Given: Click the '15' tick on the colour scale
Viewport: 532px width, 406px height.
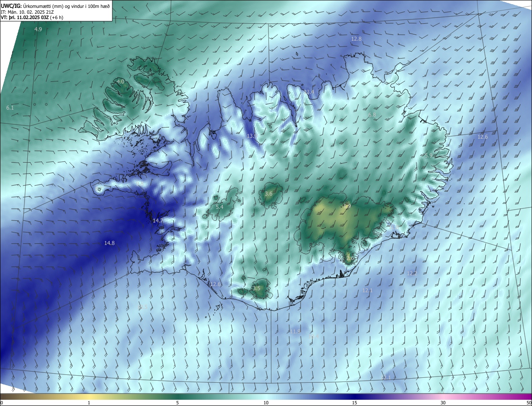Looking at the screenshot, I should 355,403.
